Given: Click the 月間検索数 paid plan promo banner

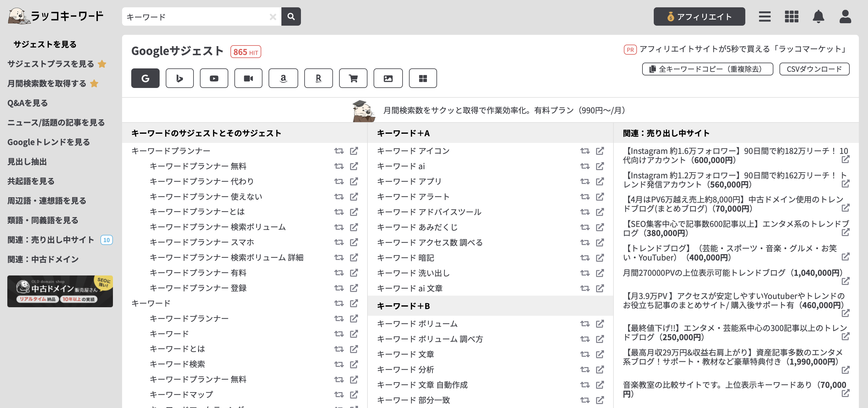Looking at the screenshot, I should (490, 110).
